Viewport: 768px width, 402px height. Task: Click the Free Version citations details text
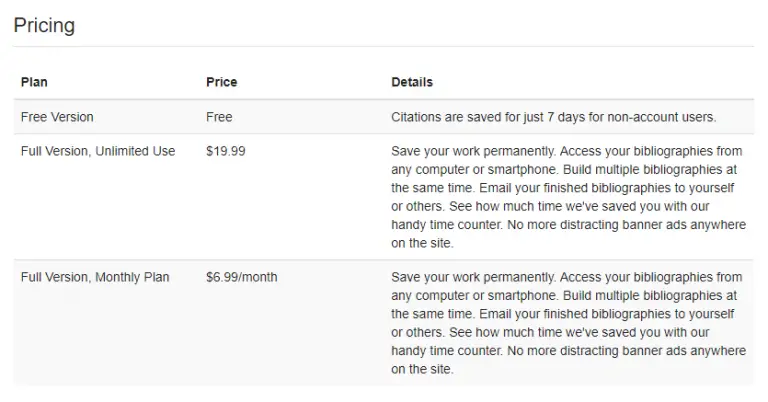pyautogui.click(x=553, y=117)
